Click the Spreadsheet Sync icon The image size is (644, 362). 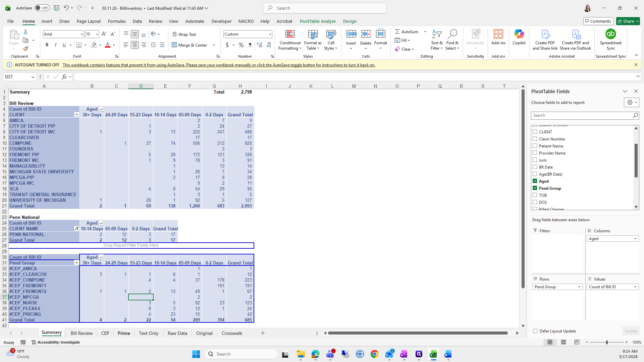[610, 34]
